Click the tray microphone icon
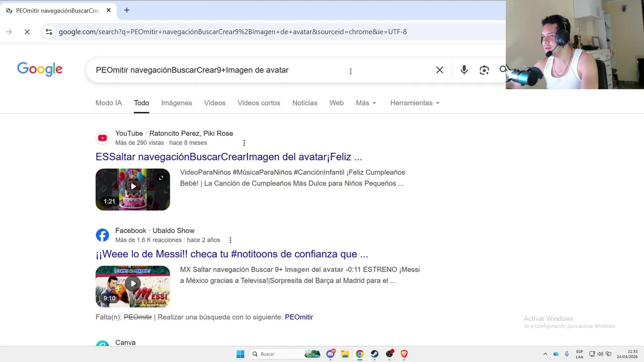The height and width of the screenshot is (362, 644). 567,354
